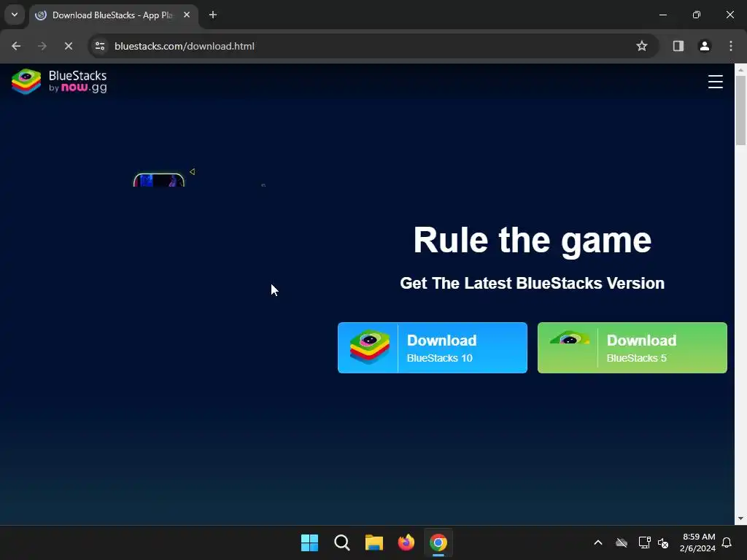Go back to previous page
This screenshot has width=747, height=560.
coord(16,46)
